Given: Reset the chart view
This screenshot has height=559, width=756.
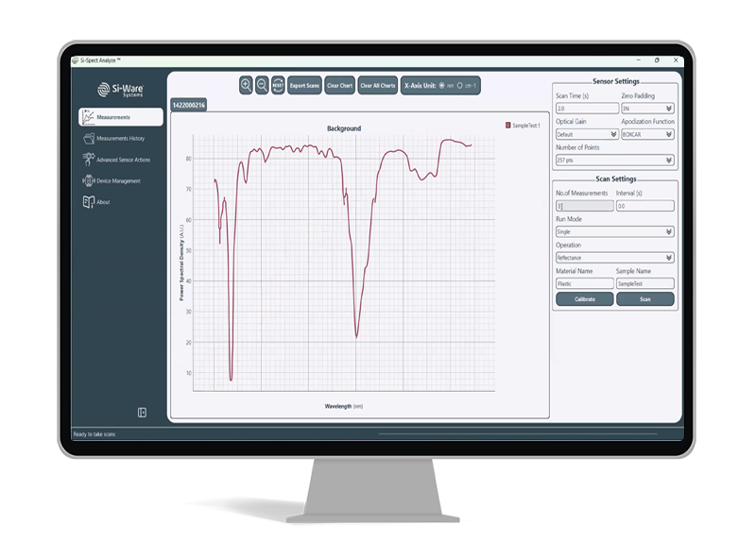Looking at the screenshot, I should tap(277, 86).
